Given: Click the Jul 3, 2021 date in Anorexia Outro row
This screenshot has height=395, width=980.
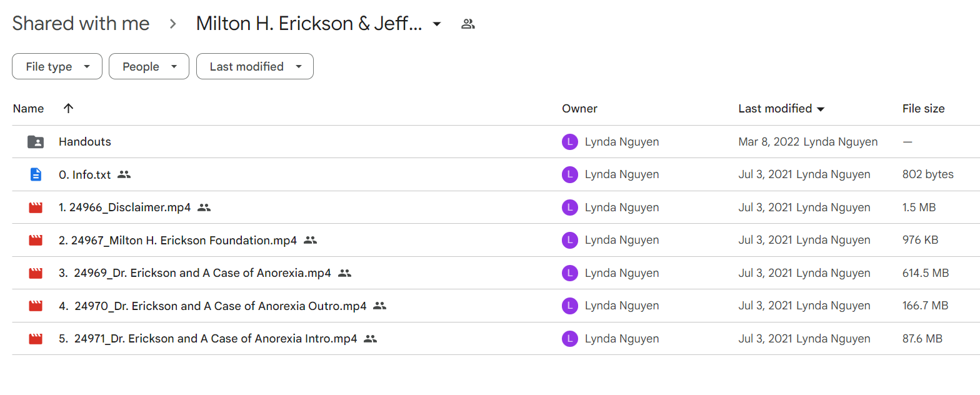Looking at the screenshot, I should (x=766, y=306).
